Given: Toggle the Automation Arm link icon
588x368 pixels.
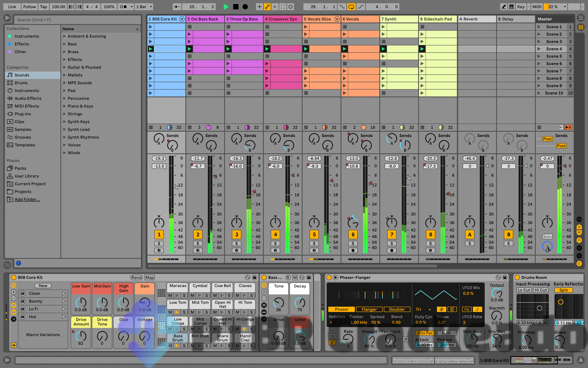Looking at the screenshot, I should point(267,7).
